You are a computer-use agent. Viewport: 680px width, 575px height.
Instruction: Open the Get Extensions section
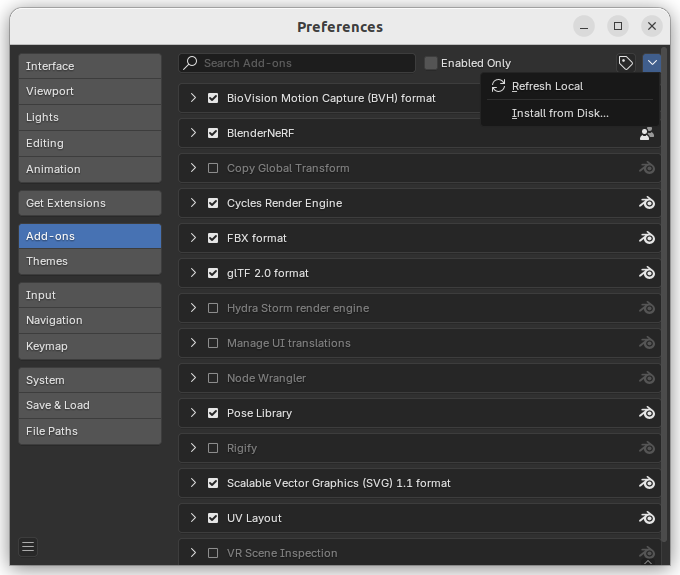(90, 203)
